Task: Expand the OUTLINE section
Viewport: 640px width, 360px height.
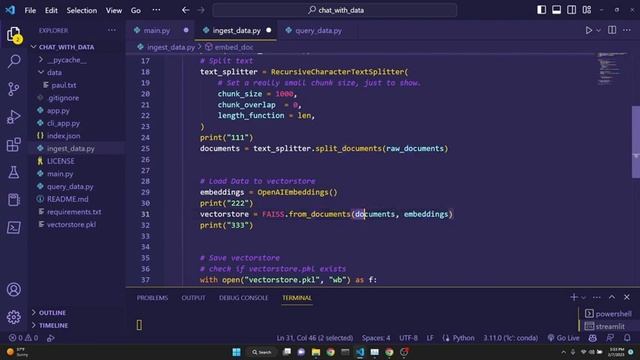Action: tap(52, 312)
